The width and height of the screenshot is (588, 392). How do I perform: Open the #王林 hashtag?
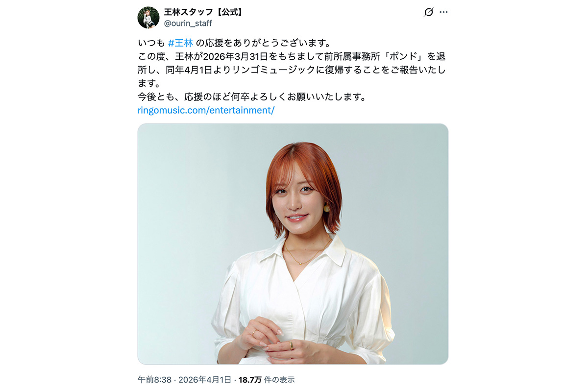(x=180, y=43)
